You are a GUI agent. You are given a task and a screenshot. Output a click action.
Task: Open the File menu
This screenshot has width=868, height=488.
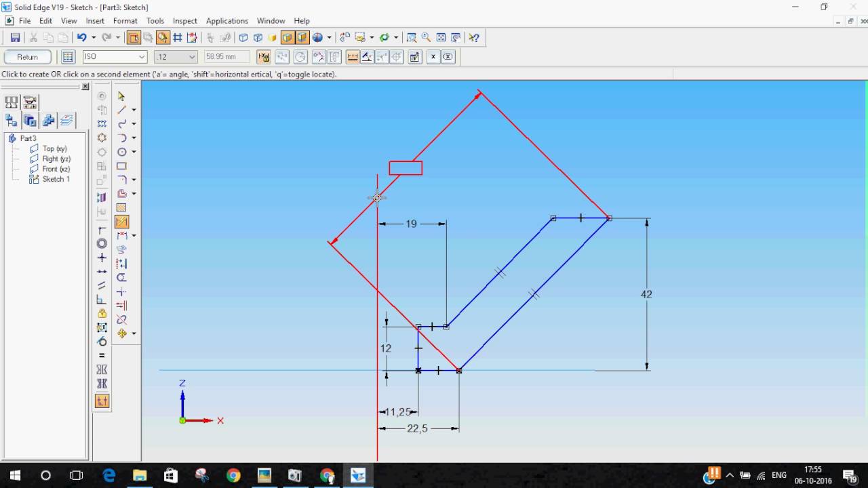point(24,21)
